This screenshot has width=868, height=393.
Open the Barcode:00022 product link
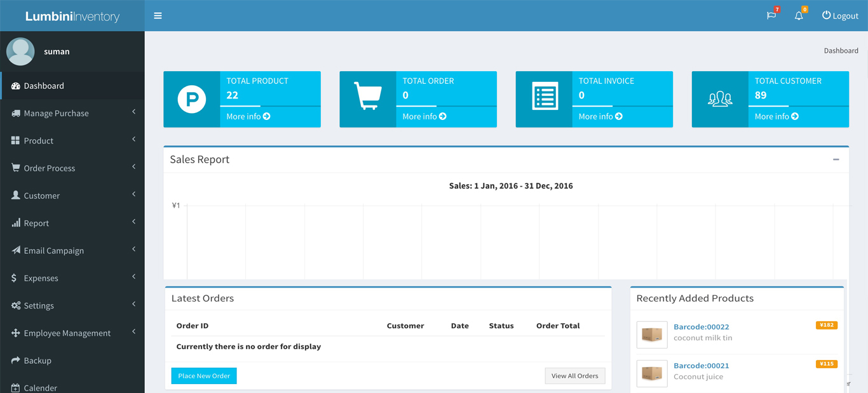701,327
